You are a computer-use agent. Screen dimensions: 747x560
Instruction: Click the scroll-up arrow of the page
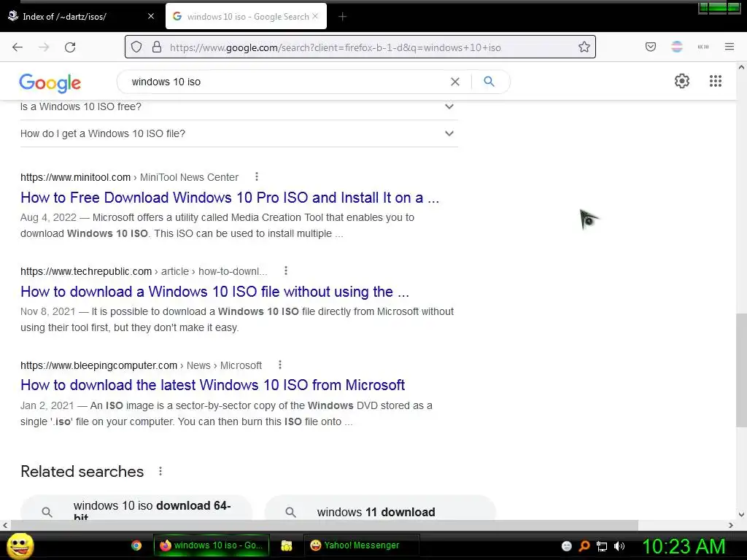pyautogui.click(x=741, y=67)
